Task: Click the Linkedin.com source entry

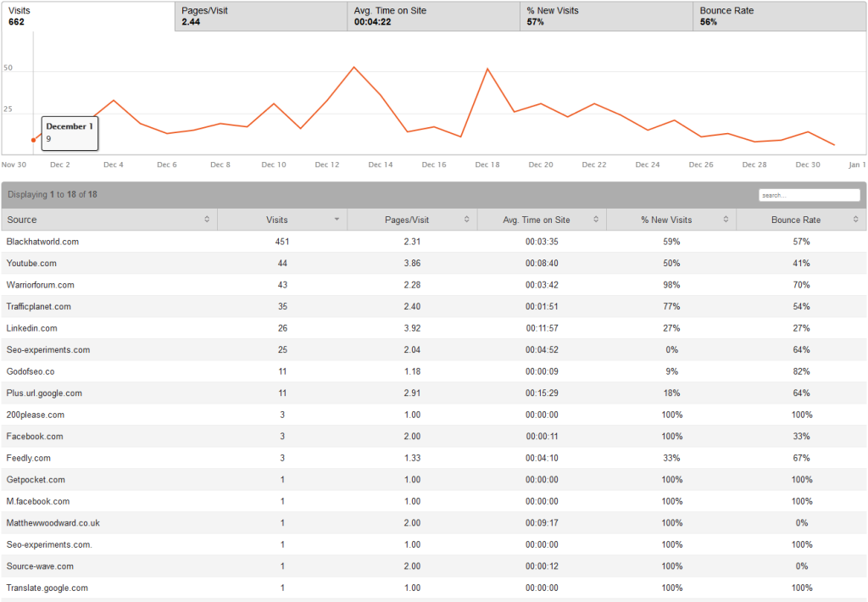Action: coord(31,327)
